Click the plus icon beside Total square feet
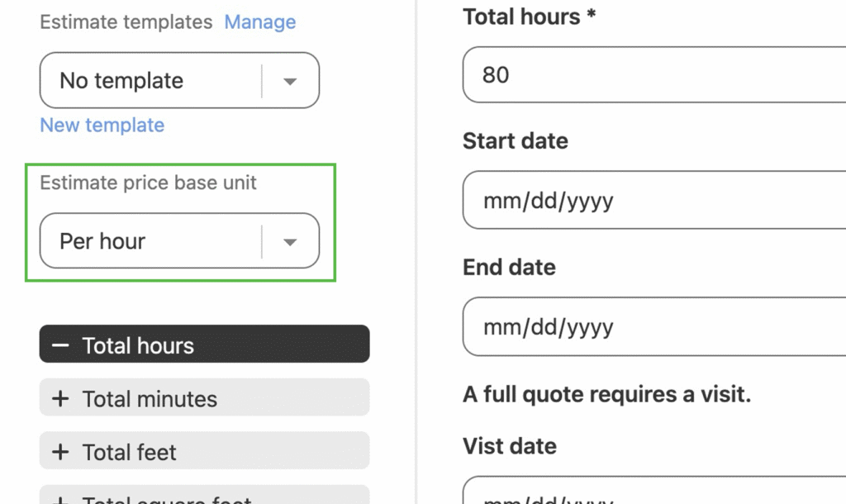 pos(60,499)
